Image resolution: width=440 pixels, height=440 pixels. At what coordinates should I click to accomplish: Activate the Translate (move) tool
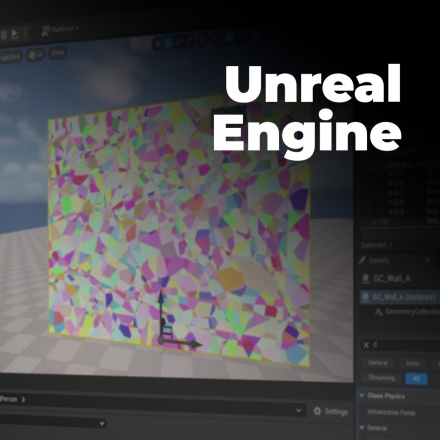tap(169, 43)
